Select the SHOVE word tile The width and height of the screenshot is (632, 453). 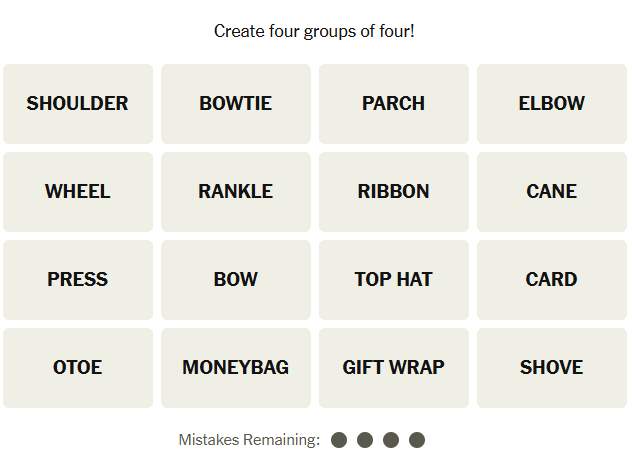(x=552, y=368)
